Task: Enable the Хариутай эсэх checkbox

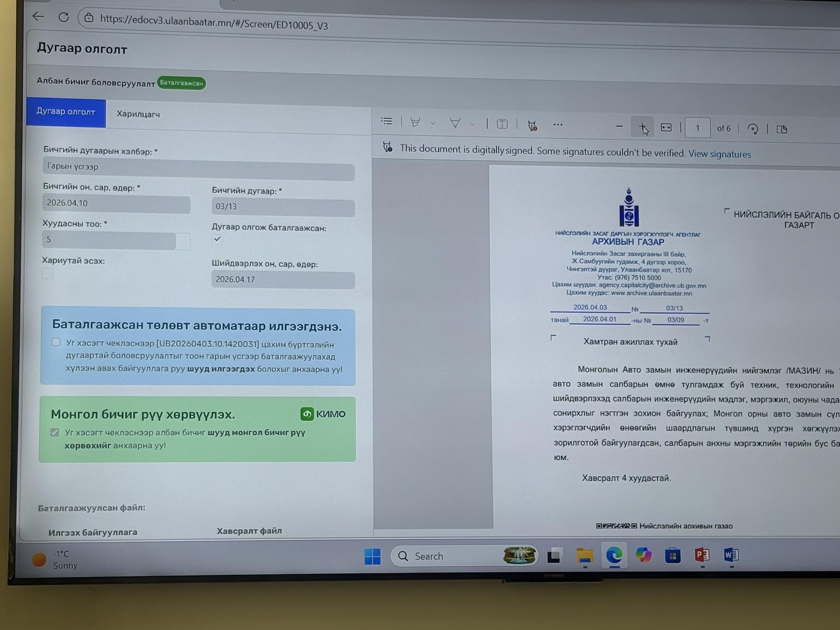Action: coord(48,274)
